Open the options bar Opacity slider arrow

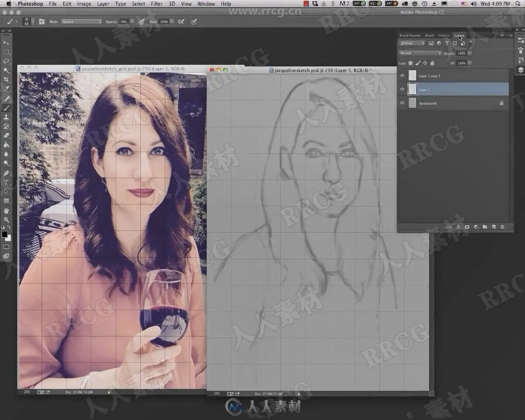click(x=132, y=21)
